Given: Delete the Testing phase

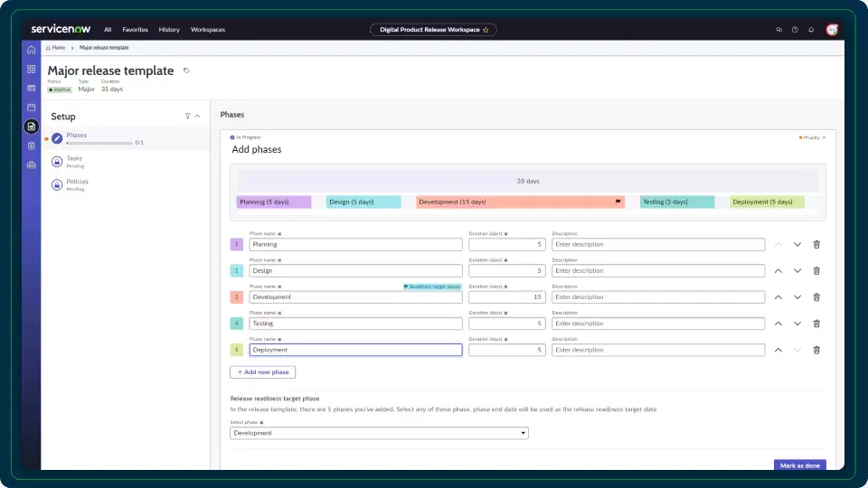Looking at the screenshot, I should pos(816,324).
